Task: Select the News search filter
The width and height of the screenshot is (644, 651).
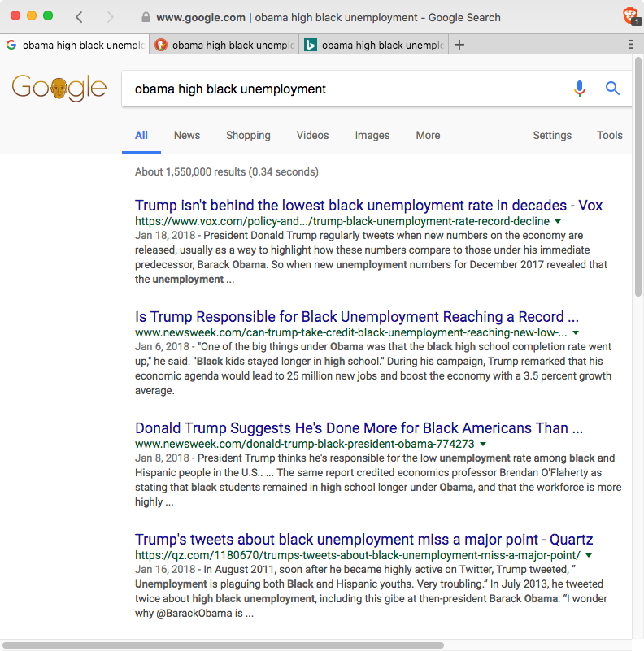Action: tap(186, 136)
